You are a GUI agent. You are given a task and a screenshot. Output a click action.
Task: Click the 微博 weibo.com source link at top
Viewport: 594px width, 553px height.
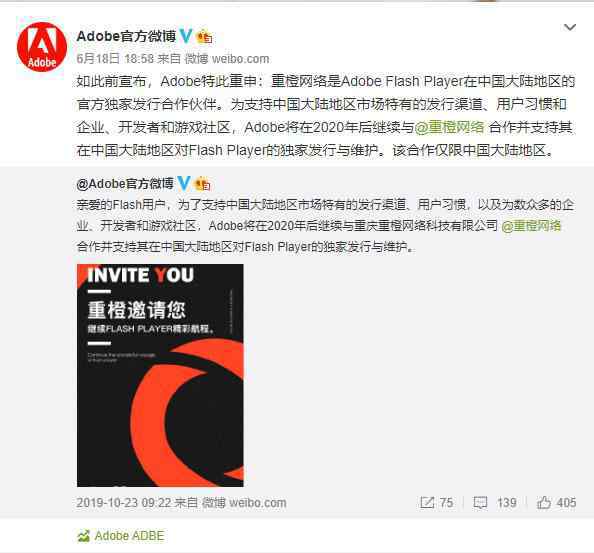[x=227, y=59]
